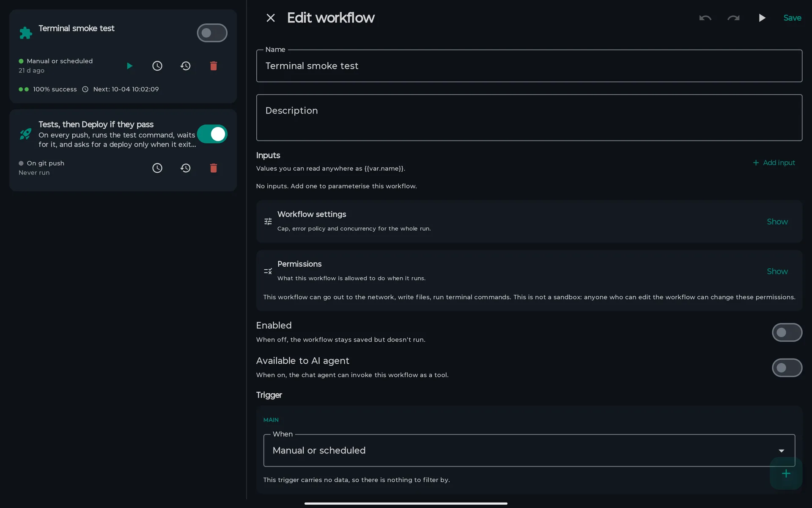Toggle Terminal smoke test card switch on
Viewport: 812px width, 508px height.
[x=212, y=33]
